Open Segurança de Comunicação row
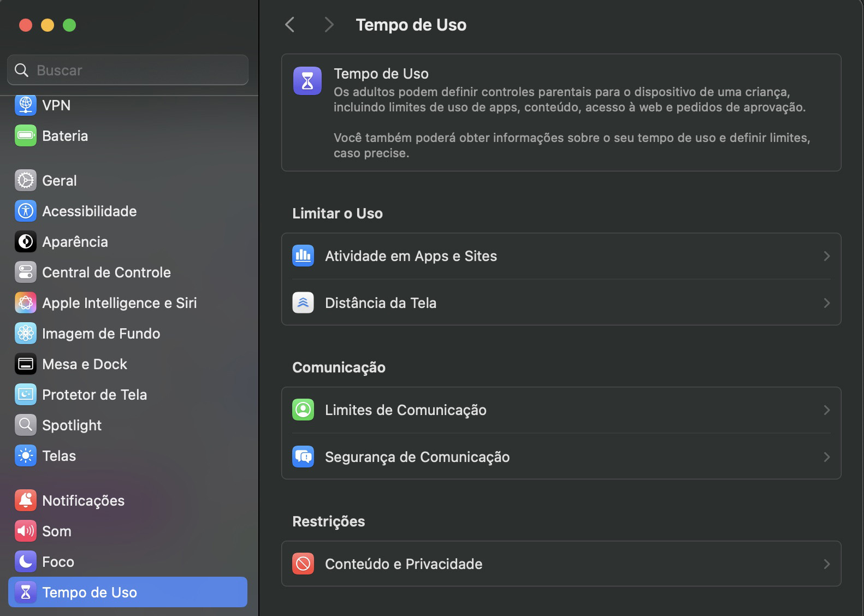864x616 pixels. (x=561, y=457)
